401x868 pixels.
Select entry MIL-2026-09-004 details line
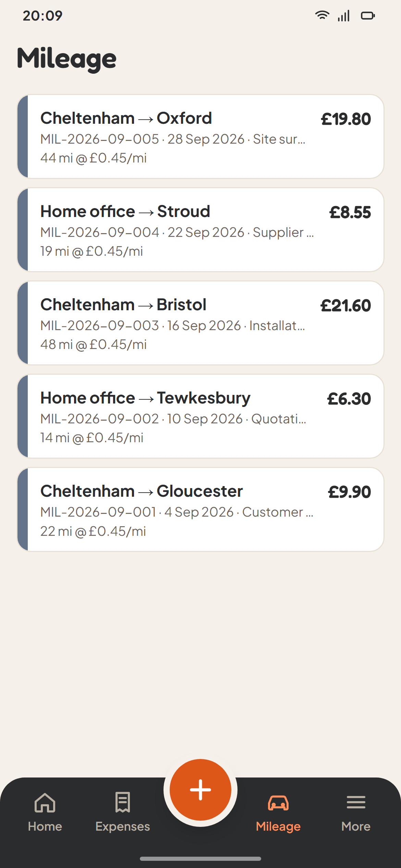coord(177,232)
